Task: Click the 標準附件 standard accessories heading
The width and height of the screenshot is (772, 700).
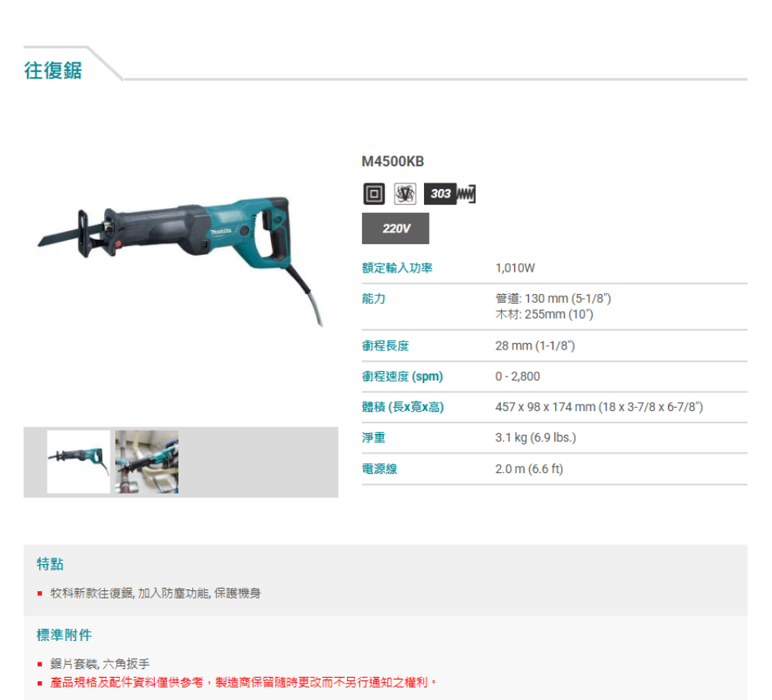Action: point(64,635)
